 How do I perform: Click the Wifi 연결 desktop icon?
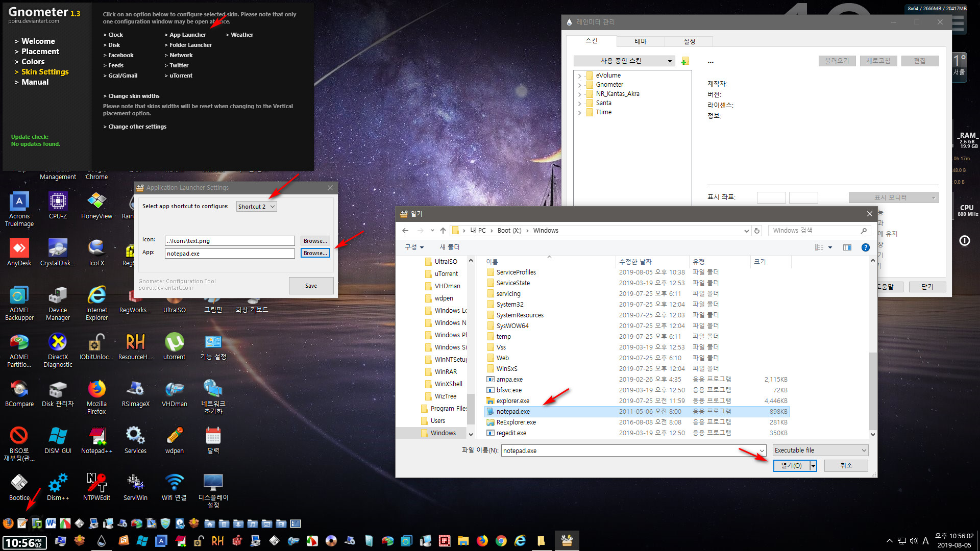(x=174, y=487)
